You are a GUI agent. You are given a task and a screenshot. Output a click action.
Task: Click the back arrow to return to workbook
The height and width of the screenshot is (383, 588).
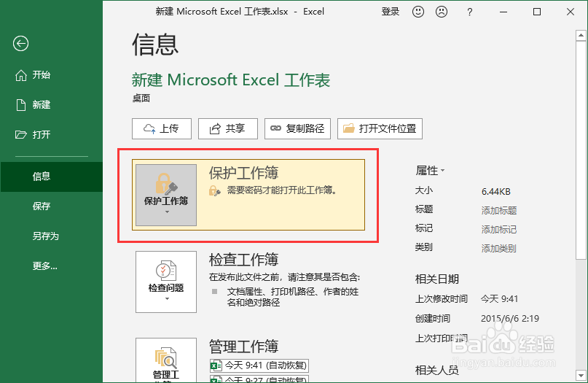pyautogui.click(x=20, y=44)
